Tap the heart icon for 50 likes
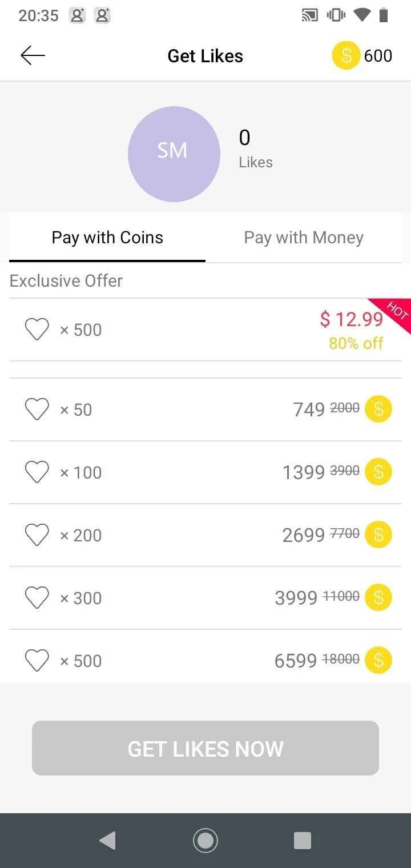This screenshot has width=411, height=868. (x=37, y=409)
